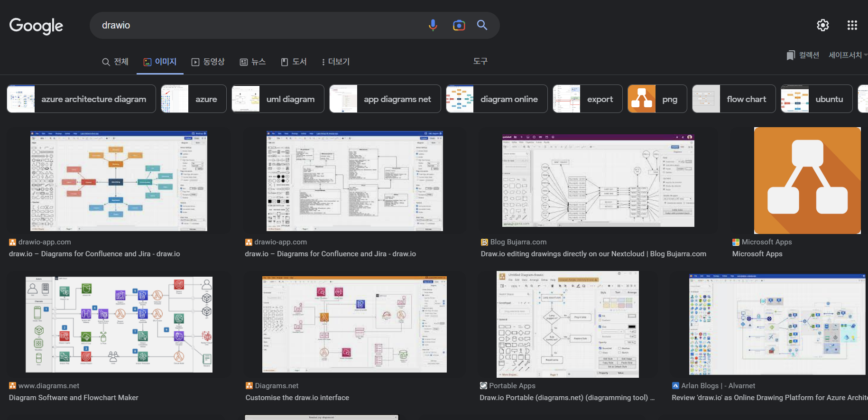The height and width of the screenshot is (420, 868).
Task: Open the settings gear icon
Action: (x=822, y=25)
